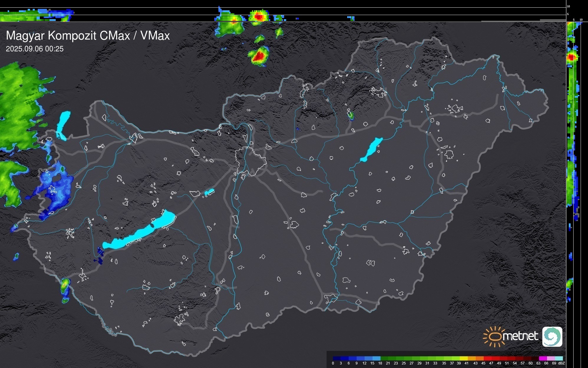Click the small storm cell at southwest border

click(65, 285)
